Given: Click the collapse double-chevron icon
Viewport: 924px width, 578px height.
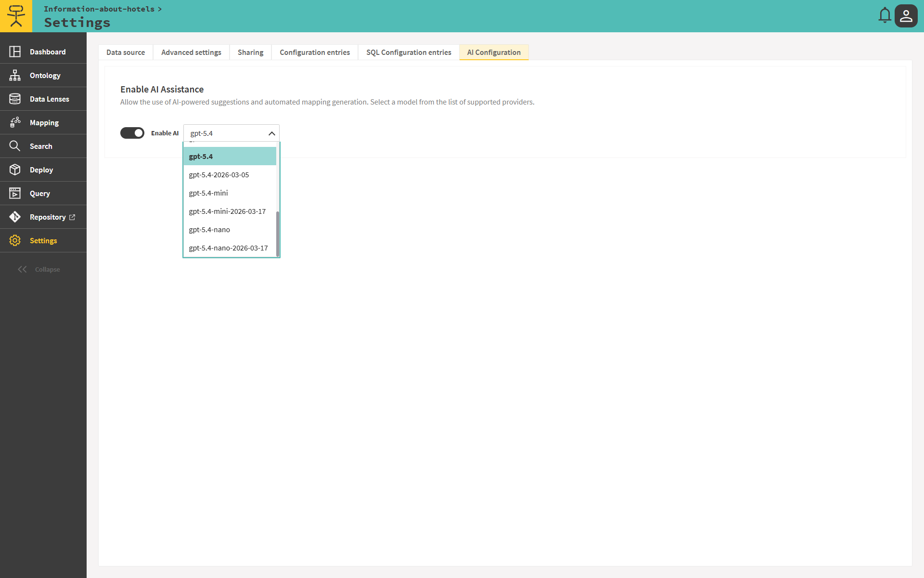Looking at the screenshot, I should click(x=22, y=269).
